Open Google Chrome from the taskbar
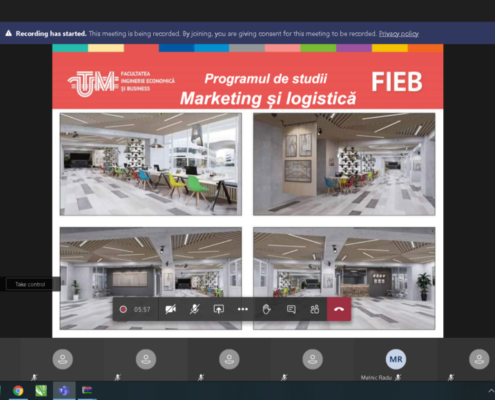 coord(18,391)
